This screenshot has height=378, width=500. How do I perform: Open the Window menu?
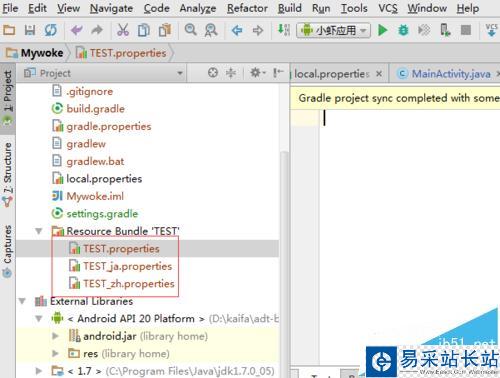tap(427, 8)
